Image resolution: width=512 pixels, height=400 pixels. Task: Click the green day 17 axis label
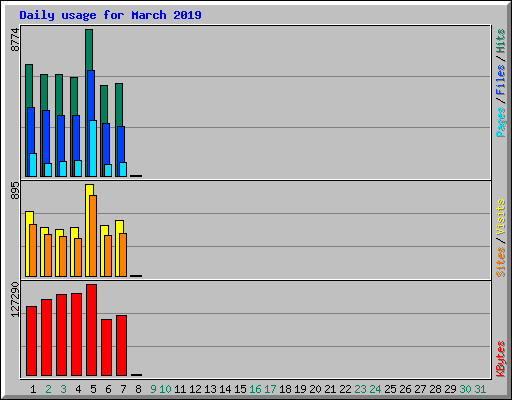pos(270,389)
